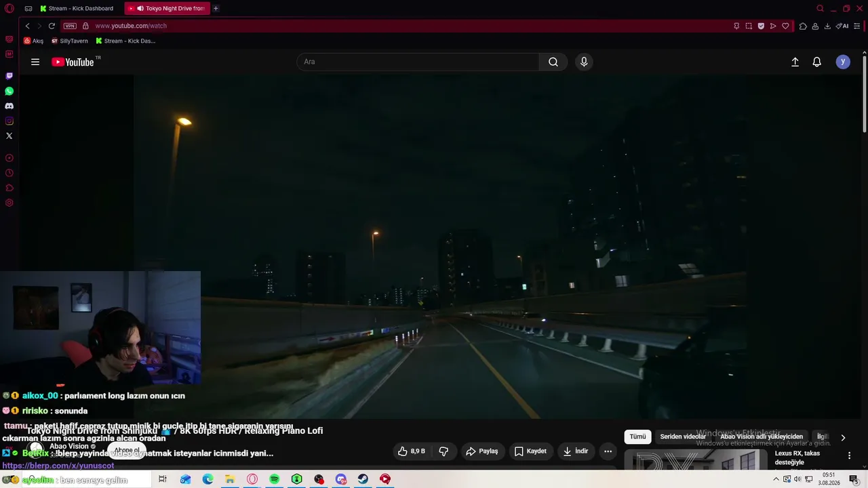Open the browser extensions cube icon
This screenshot has width=868, height=488.
(x=803, y=26)
